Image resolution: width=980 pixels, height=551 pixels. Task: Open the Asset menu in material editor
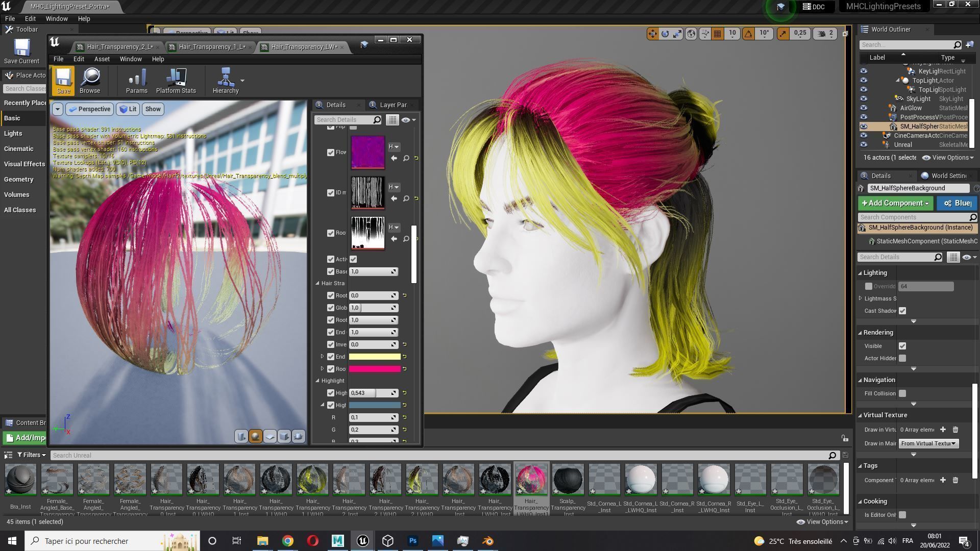pos(102,59)
